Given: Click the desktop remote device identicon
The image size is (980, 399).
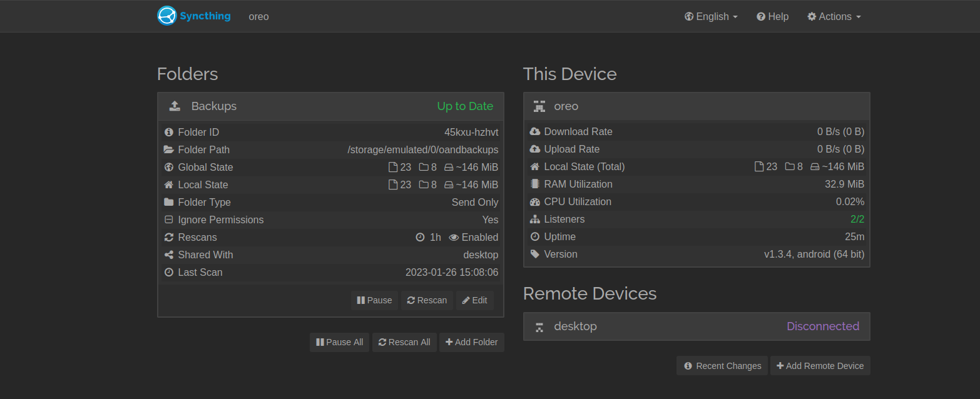Looking at the screenshot, I should click(x=539, y=326).
